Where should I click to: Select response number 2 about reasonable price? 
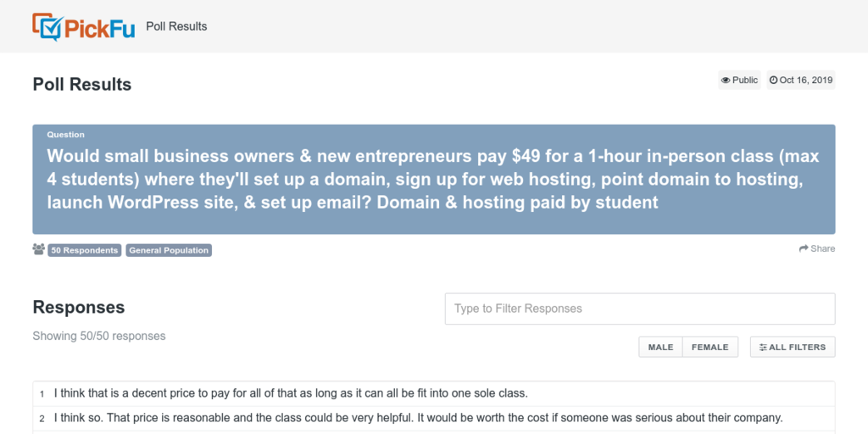tap(434, 419)
